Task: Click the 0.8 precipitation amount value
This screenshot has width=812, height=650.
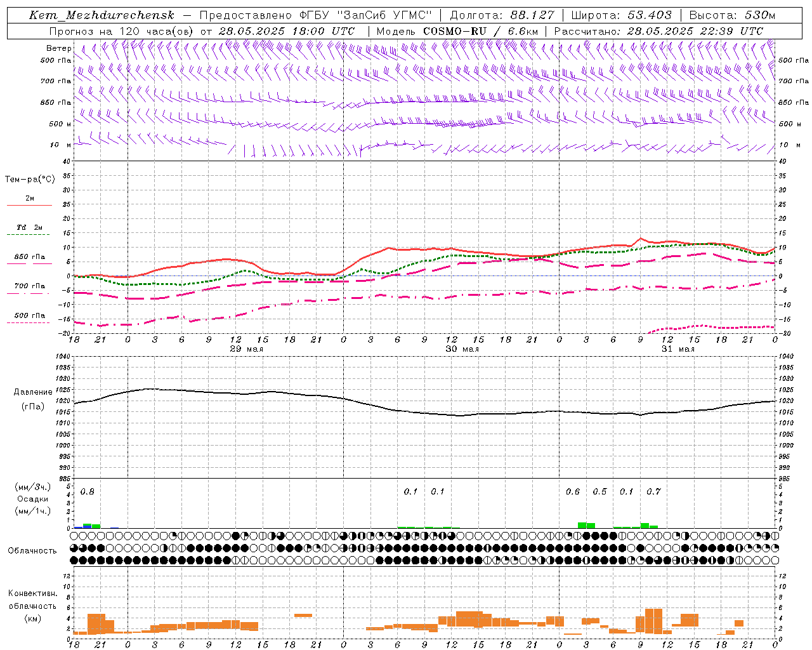Action: pos(87,492)
